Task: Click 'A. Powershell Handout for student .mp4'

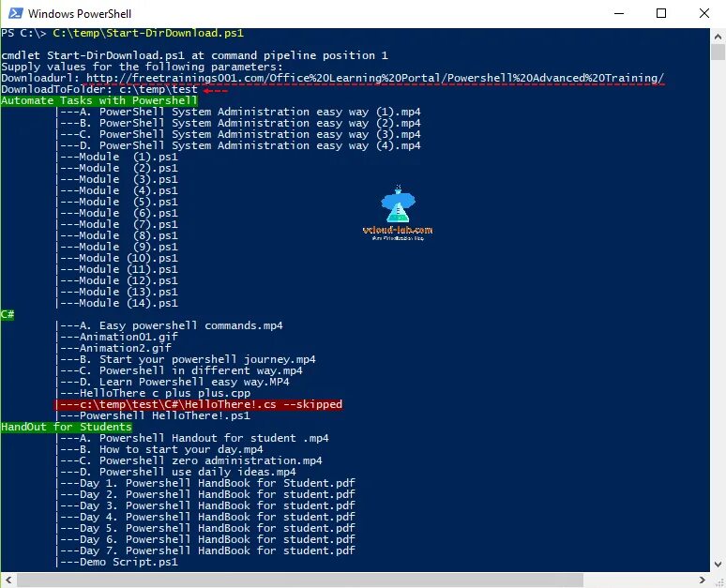Action: click(204, 438)
